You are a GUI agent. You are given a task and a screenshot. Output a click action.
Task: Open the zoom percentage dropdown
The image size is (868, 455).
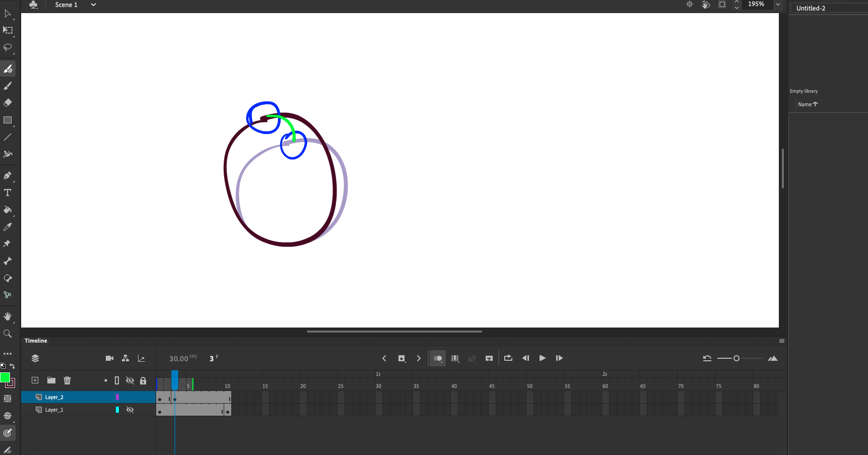pyautogui.click(x=778, y=5)
